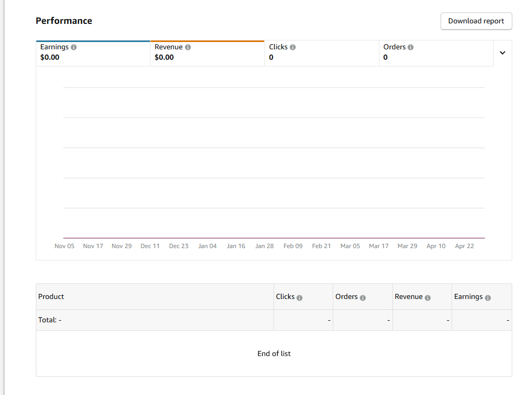This screenshot has height=395, width=532.
Task: Click info icon in Orders table column header
Action: (x=363, y=298)
